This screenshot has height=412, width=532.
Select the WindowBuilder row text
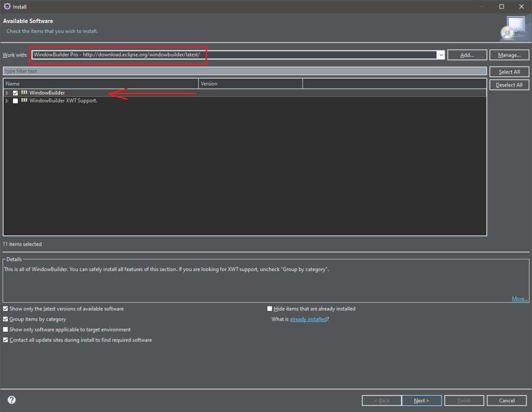coord(47,93)
